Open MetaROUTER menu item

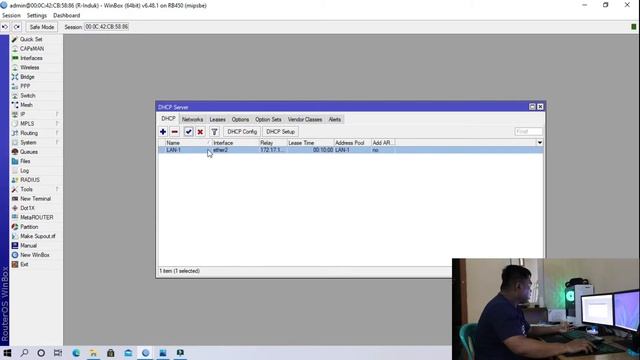36,218
